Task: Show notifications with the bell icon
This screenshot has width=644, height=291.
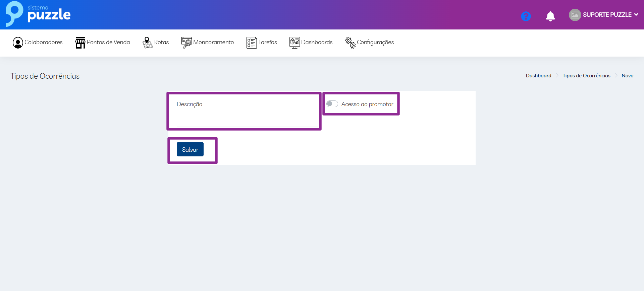Action: (550, 16)
